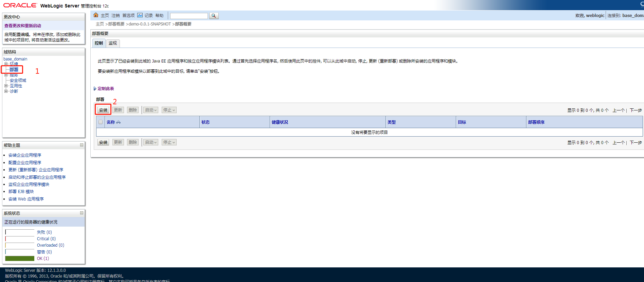Open the 部署 EJB 模块 help topic
This screenshot has width=644, height=282.
21,192
